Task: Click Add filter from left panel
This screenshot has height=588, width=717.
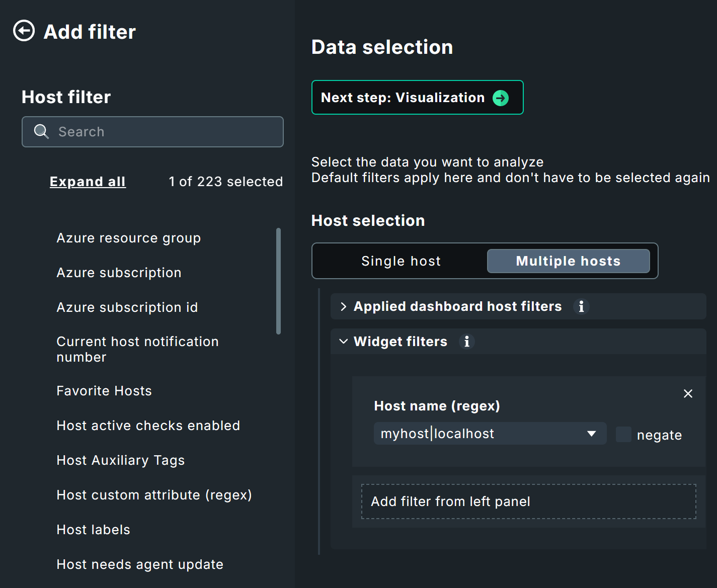Action: 450,501
